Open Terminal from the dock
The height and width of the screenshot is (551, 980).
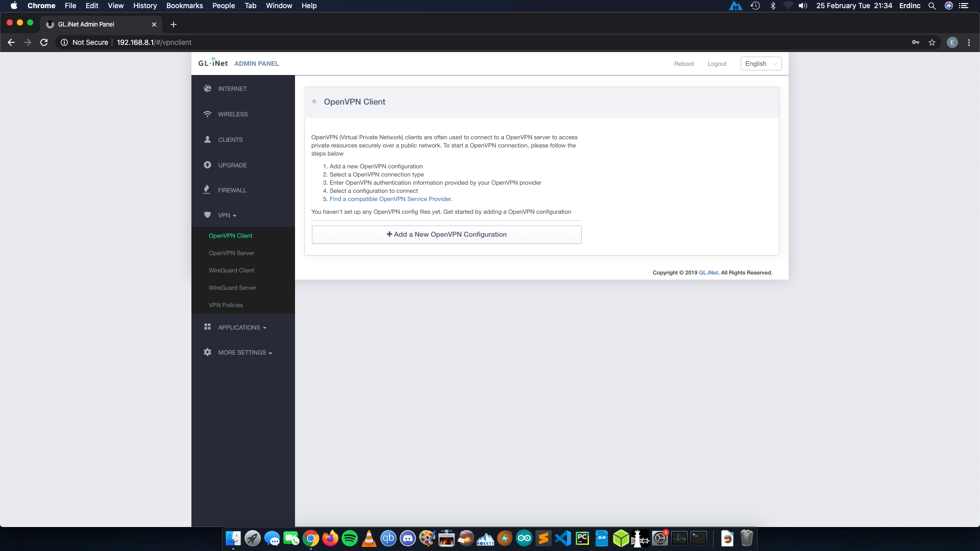[699, 538]
